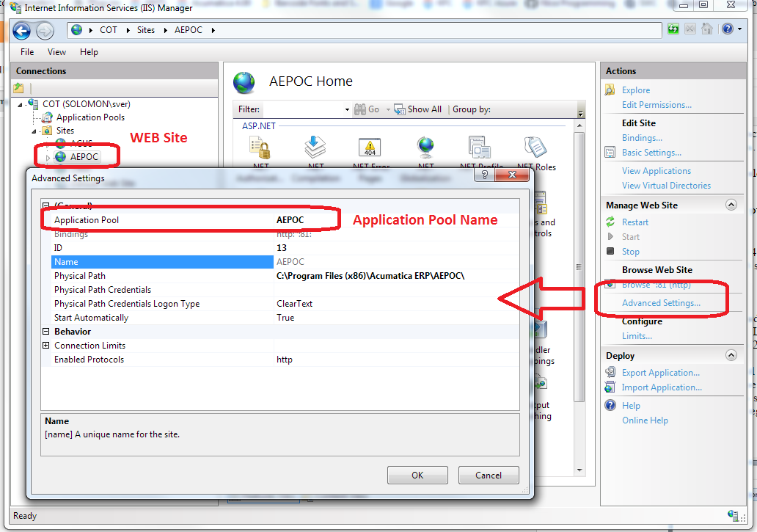Open the .NET Compilation feature icon

[315, 147]
